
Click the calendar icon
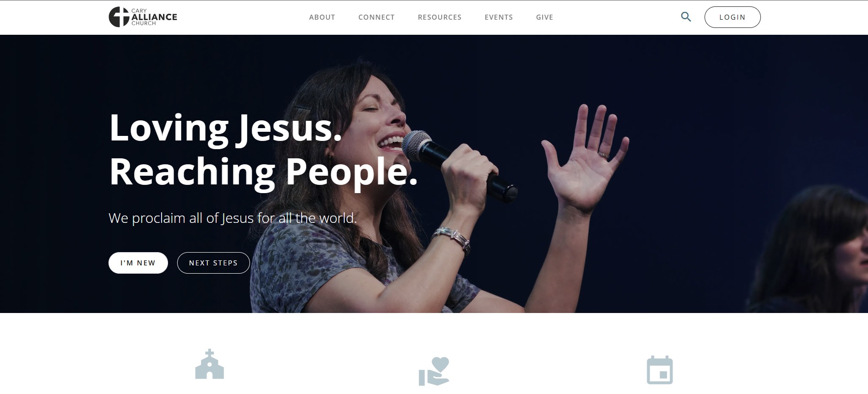tap(660, 370)
